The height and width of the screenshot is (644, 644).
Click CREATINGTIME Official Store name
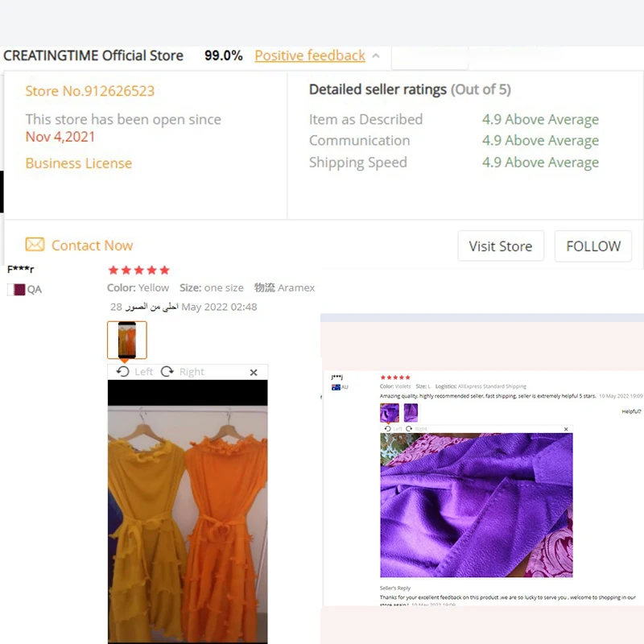click(93, 56)
